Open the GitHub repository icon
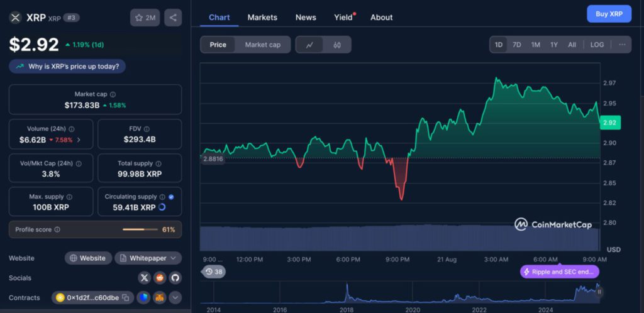Image resolution: width=644 pixels, height=313 pixels. tap(175, 277)
